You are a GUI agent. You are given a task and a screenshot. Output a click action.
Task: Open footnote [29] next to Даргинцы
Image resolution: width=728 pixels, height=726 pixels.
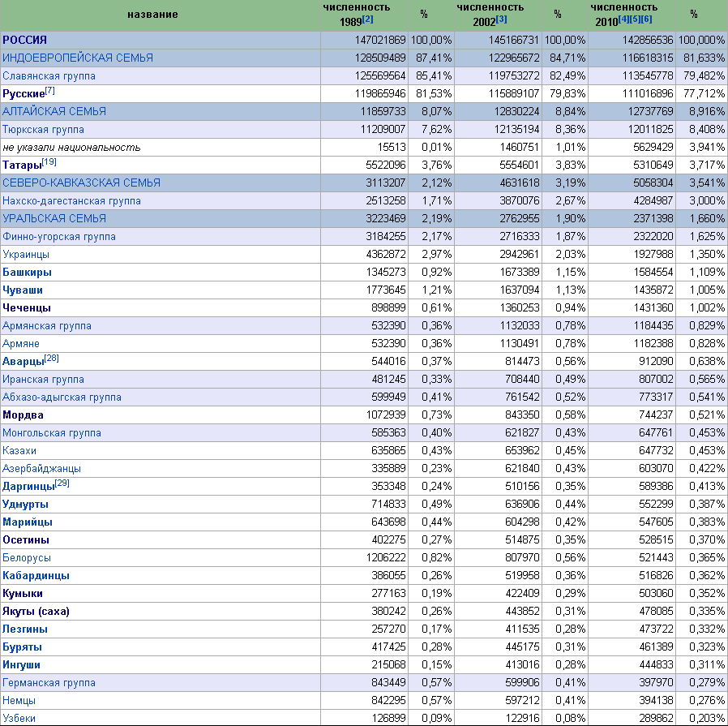pyautogui.click(x=62, y=483)
